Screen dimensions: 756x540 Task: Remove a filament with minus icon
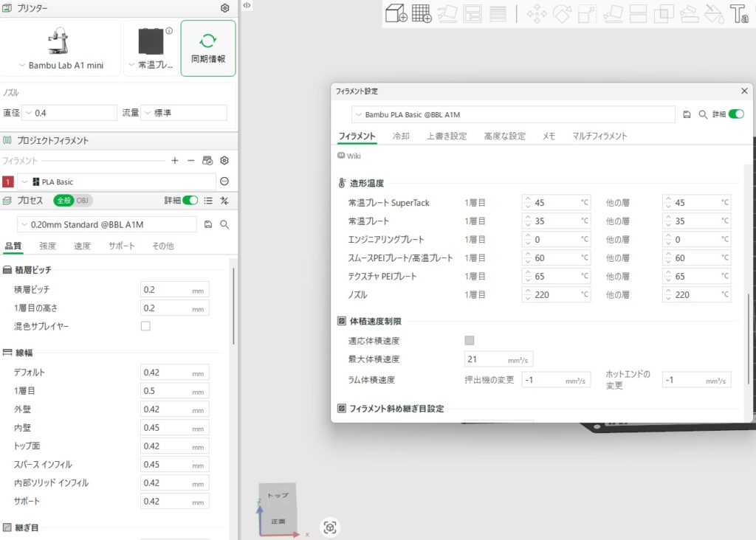click(191, 160)
